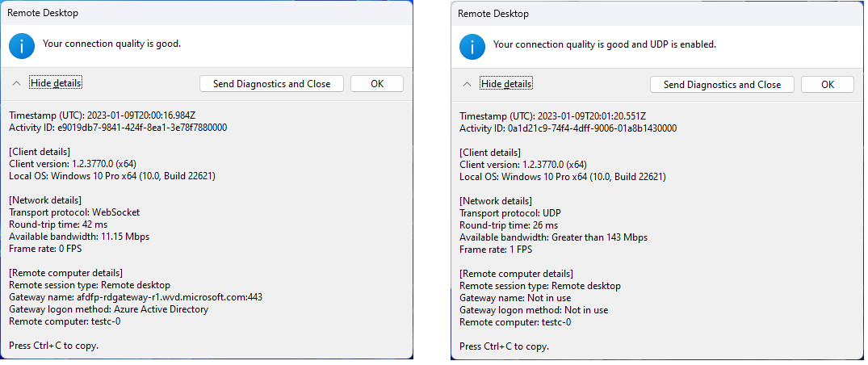Click the info icon beside the UDP enabled message

pos(472,47)
